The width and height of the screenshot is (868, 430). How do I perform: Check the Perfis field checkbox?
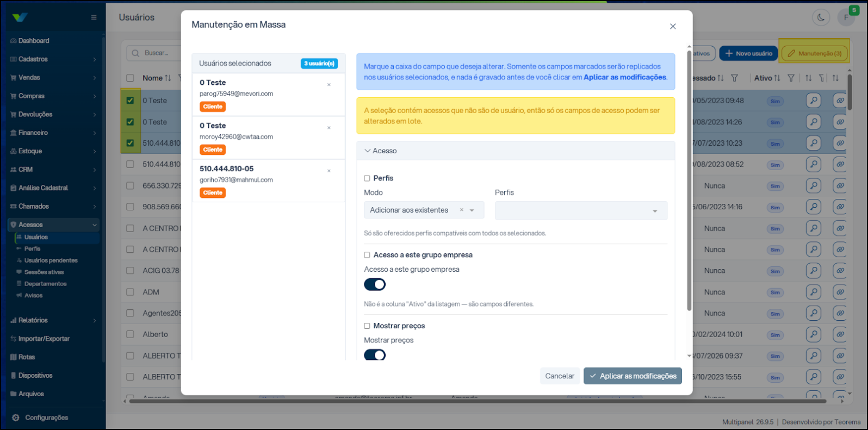coord(367,178)
